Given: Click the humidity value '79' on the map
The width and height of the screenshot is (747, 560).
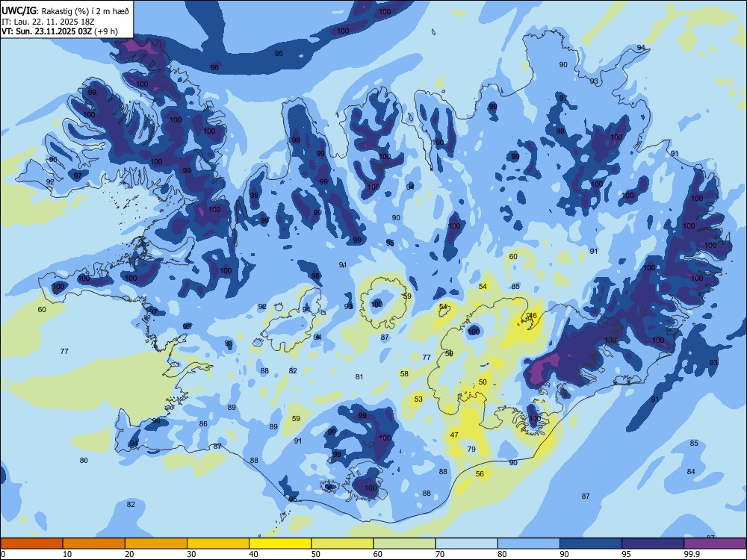Looking at the screenshot, I should click(471, 449).
